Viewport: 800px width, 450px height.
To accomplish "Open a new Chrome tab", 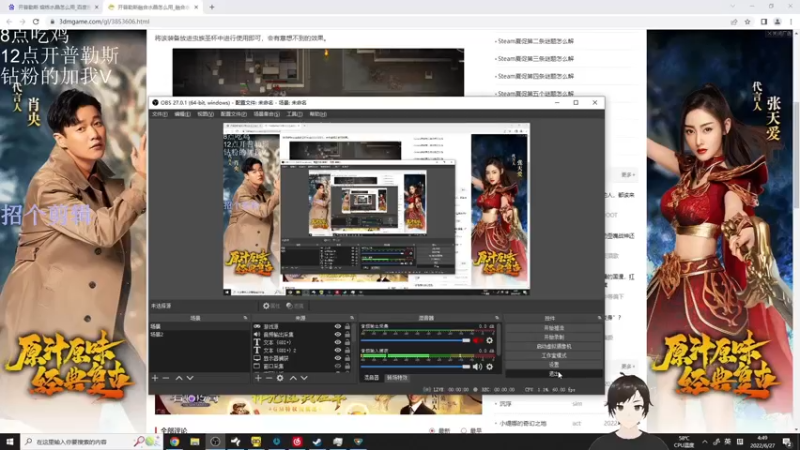I will (212, 7).
